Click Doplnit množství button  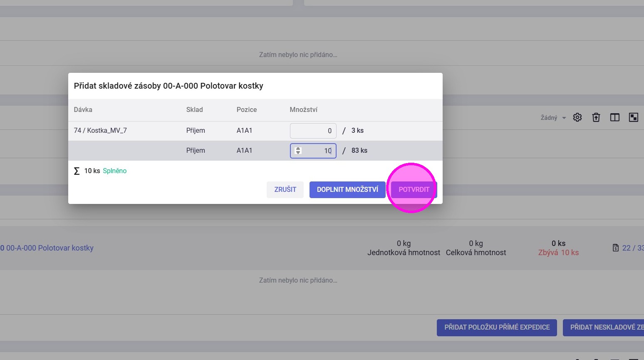(347, 190)
